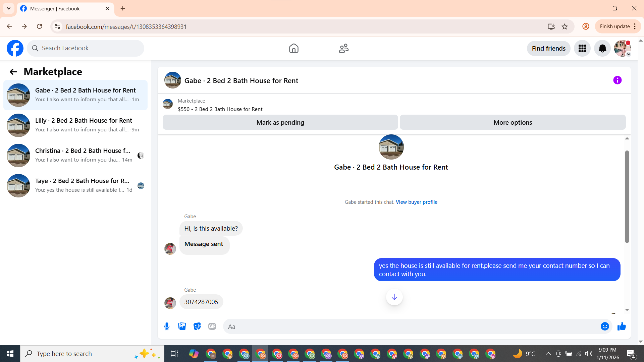Click the blue sent reply message
644x362 pixels.
point(497,270)
